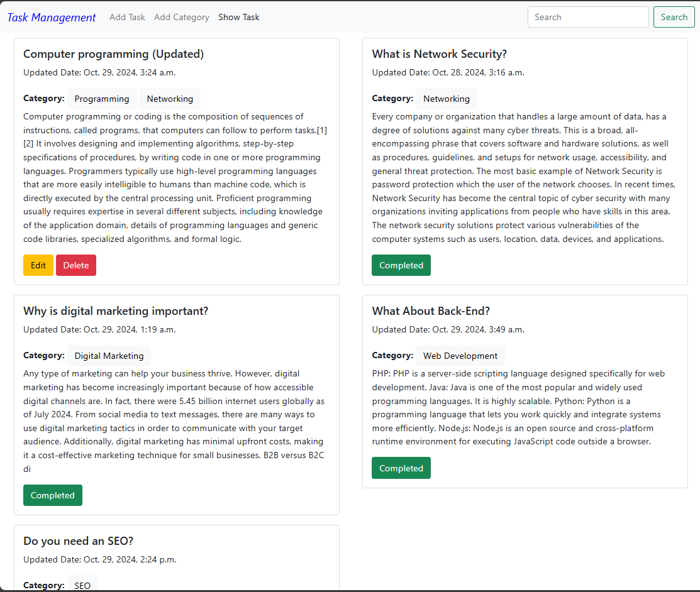Click Completed on digital marketing task
The width and height of the screenshot is (700, 592).
pyautogui.click(x=53, y=495)
